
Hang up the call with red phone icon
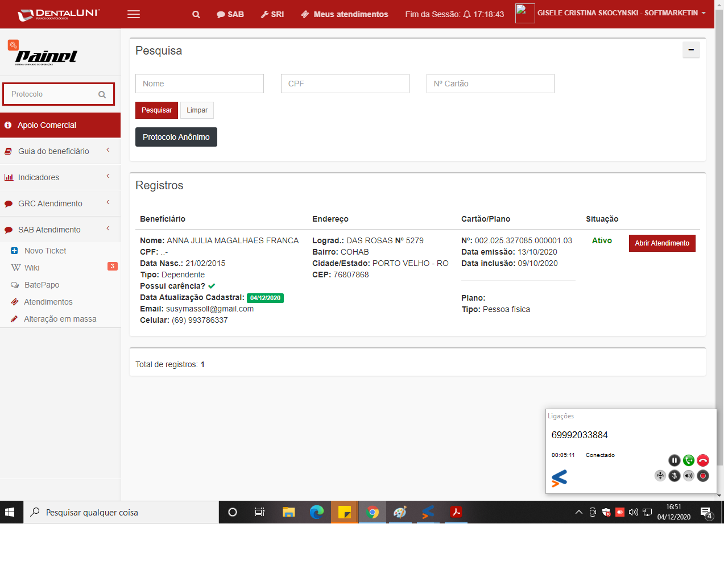703,460
